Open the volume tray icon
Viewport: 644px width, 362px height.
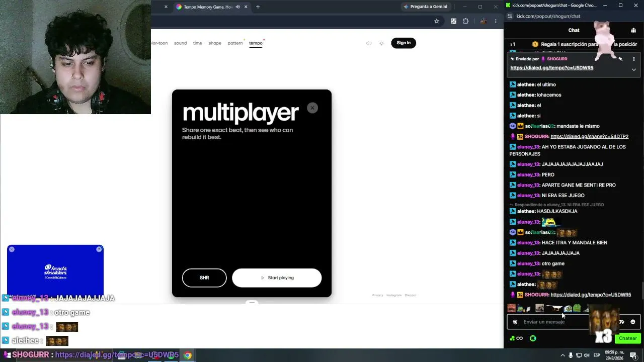(587, 355)
